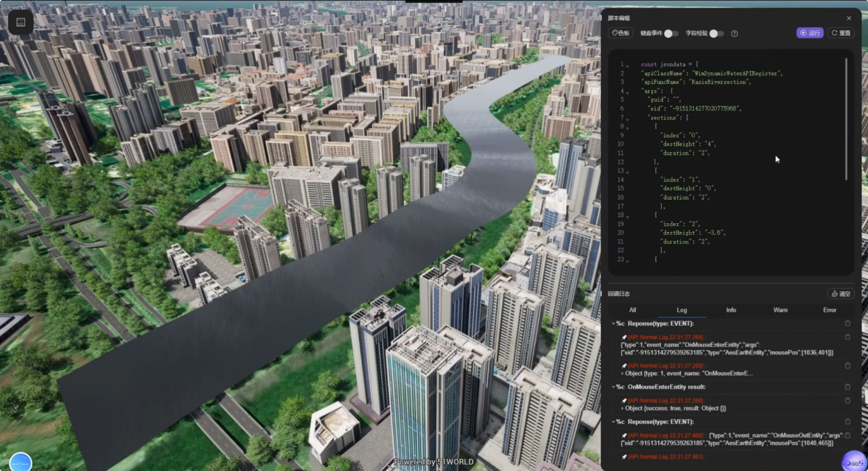Collapse the code fold arrow on line 4
The height and width of the screenshot is (471, 868).
627,92
